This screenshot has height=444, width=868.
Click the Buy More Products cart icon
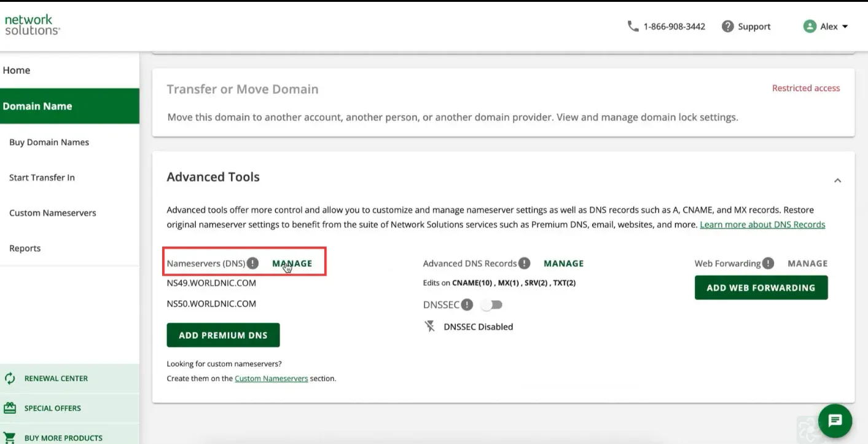[x=10, y=437]
